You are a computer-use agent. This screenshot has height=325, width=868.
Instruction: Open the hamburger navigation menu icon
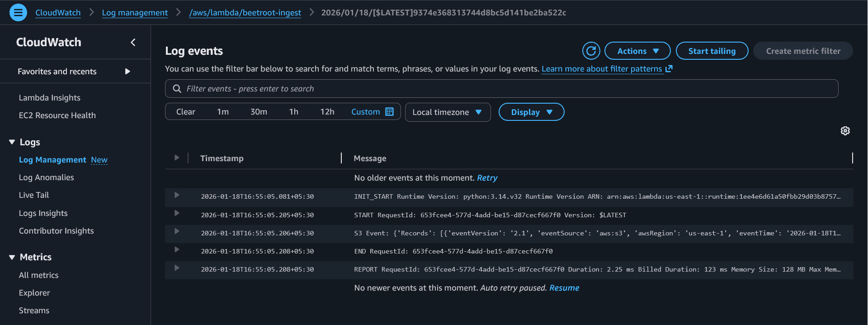(18, 12)
